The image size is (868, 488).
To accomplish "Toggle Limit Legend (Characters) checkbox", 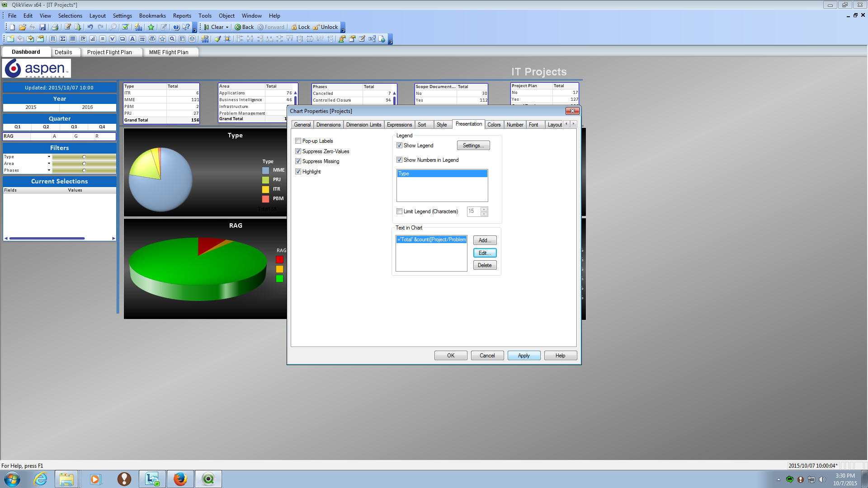I will [x=400, y=211].
